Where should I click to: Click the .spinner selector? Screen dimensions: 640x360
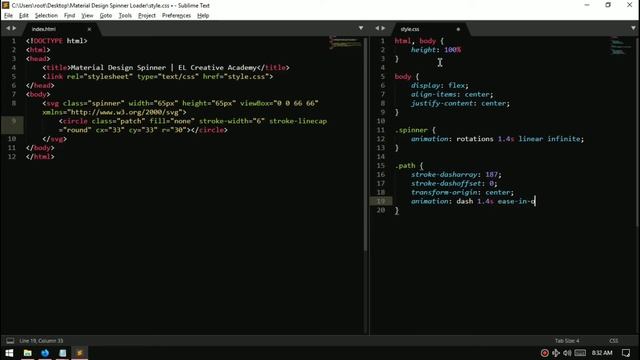411,130
